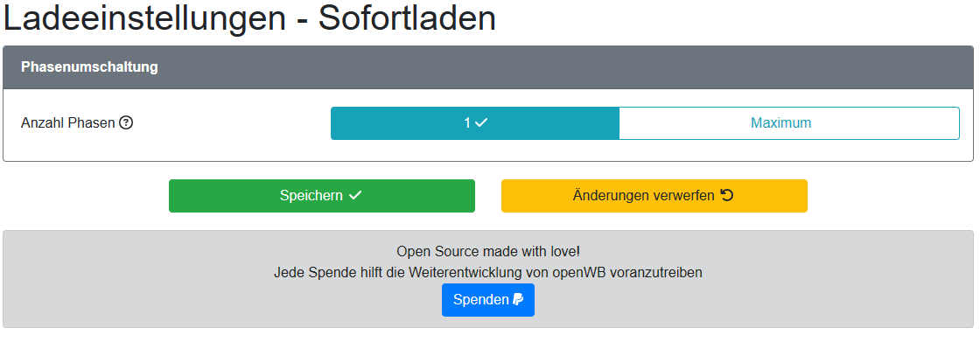Click the checkmark icon on Speichern
Image resolution: width=980 pixels, height=342 pixels.
pyautogui.click(x=355, y=196)
